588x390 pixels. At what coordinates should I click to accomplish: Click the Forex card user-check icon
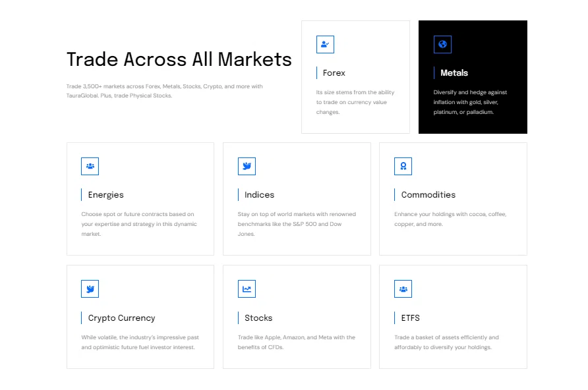point(325,44)
